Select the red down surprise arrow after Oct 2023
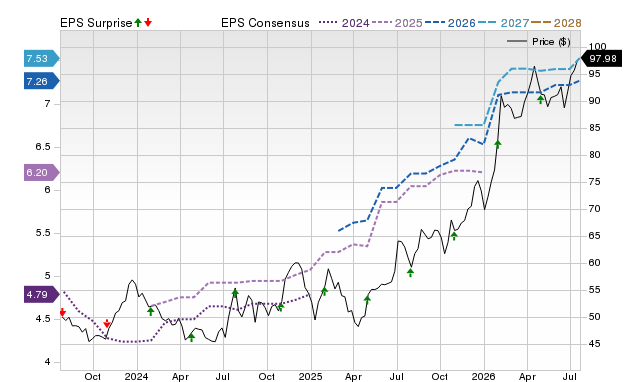 coord(107,324)
